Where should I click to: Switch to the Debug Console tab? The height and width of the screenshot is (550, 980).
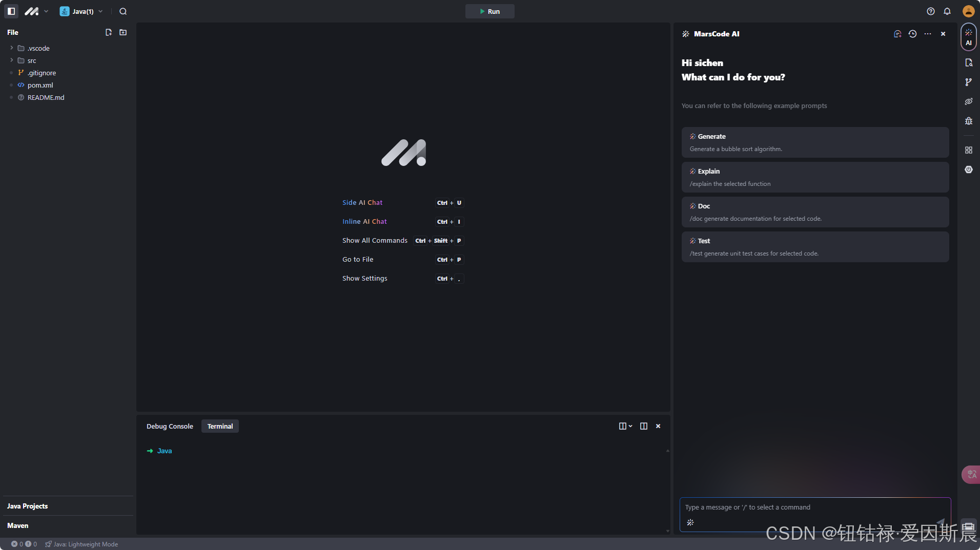170,426
